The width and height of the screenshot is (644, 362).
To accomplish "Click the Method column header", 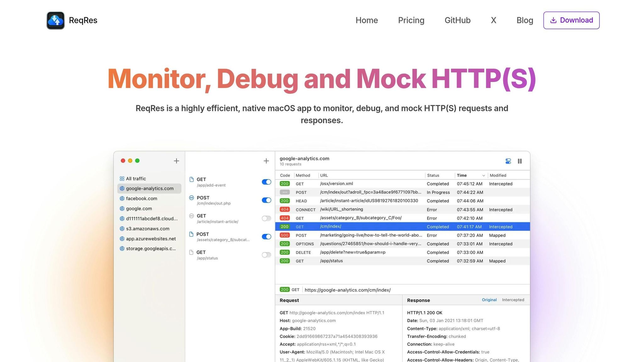I will tap(303, 175).
